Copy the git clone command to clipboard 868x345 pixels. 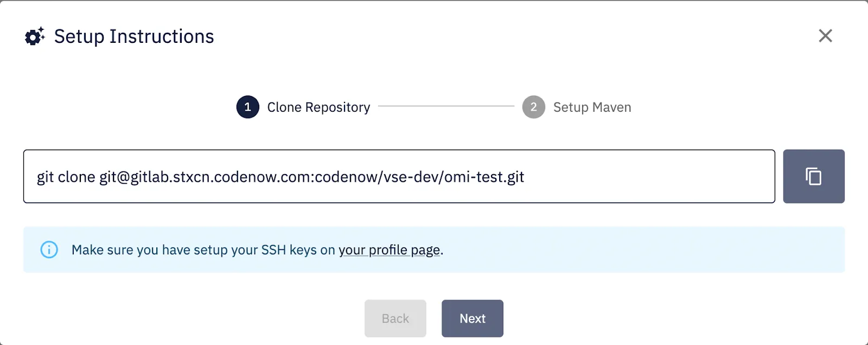[813, 176]
